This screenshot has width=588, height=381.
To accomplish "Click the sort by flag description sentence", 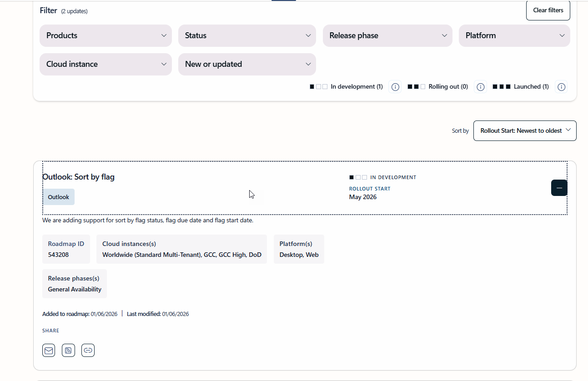I will 148,220.
